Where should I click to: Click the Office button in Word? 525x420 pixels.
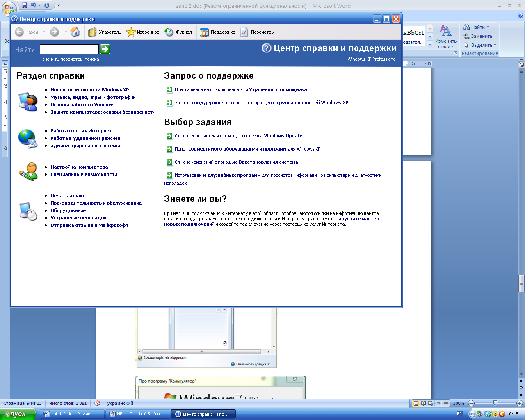click(x=9, y=9)
